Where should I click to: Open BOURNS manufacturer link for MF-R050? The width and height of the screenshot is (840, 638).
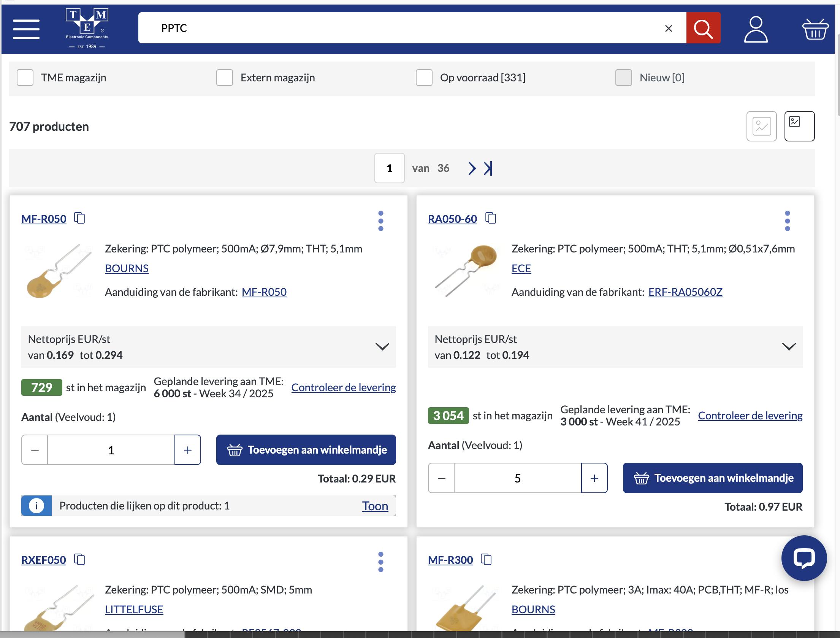tap(127, 268)
